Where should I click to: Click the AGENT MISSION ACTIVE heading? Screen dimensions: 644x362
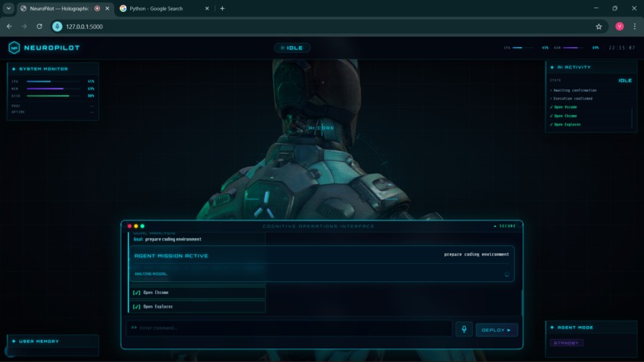pyautogui.click(x=171, y=256)
